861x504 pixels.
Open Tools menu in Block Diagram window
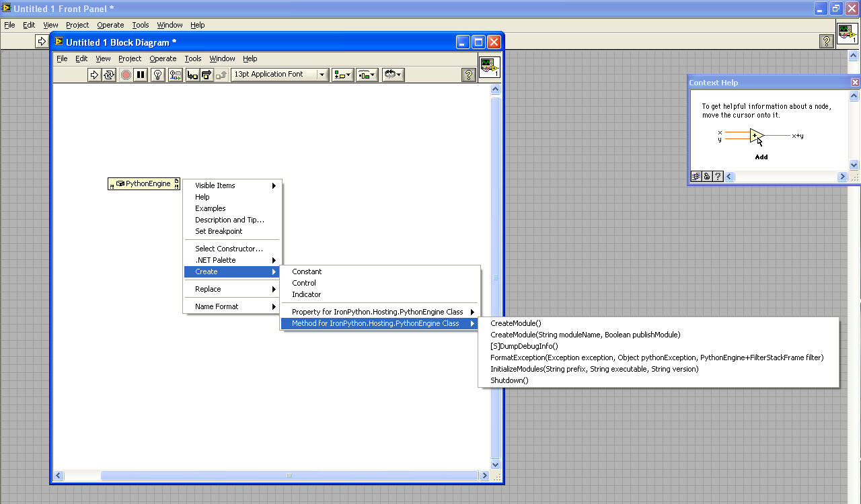[x=192, y=58]
